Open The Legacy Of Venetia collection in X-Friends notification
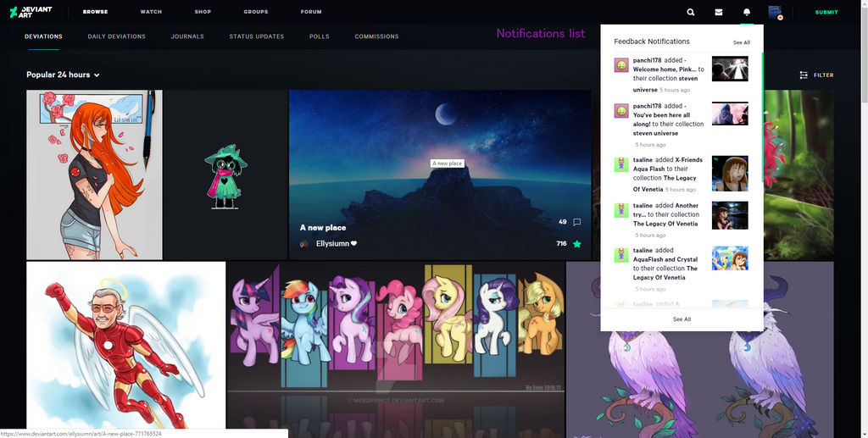This screenshot has height=438, width=868. point(665,184)
